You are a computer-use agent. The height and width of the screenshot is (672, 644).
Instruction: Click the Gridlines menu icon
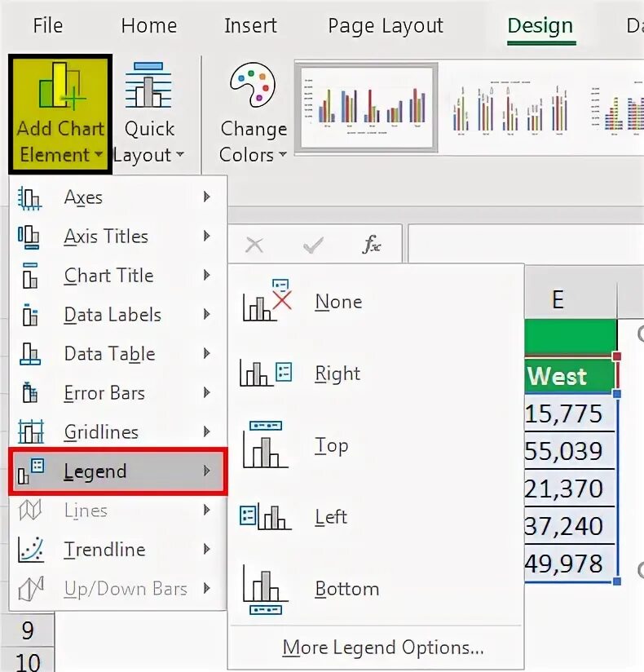pos(30,431)
